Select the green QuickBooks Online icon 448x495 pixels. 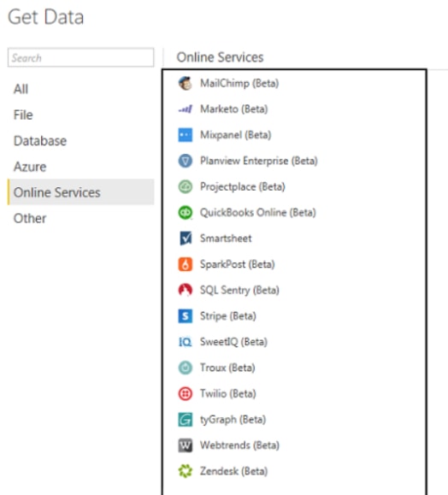[x=186, y=213]
